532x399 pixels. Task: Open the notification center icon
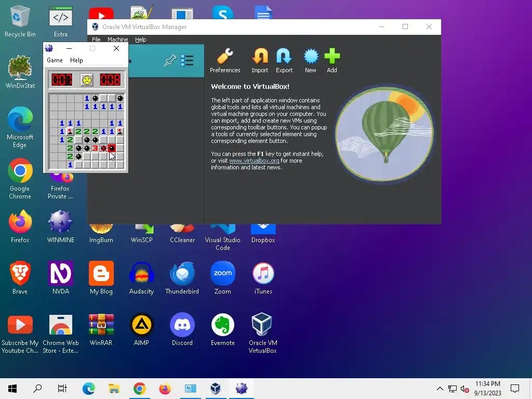515,389
